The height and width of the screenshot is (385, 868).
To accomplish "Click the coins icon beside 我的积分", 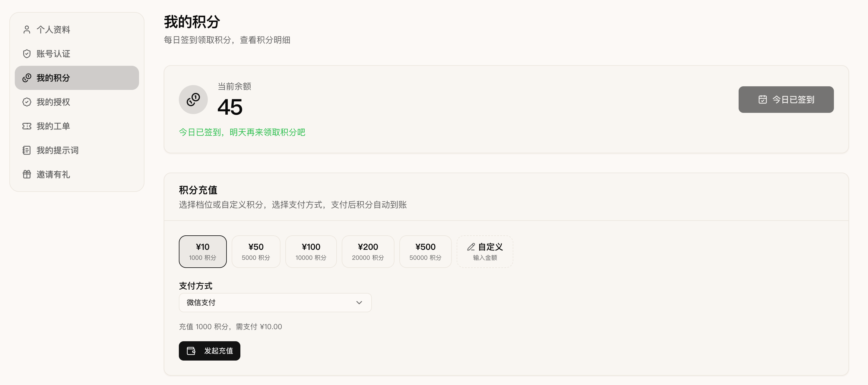I will (x=27, y=78).
